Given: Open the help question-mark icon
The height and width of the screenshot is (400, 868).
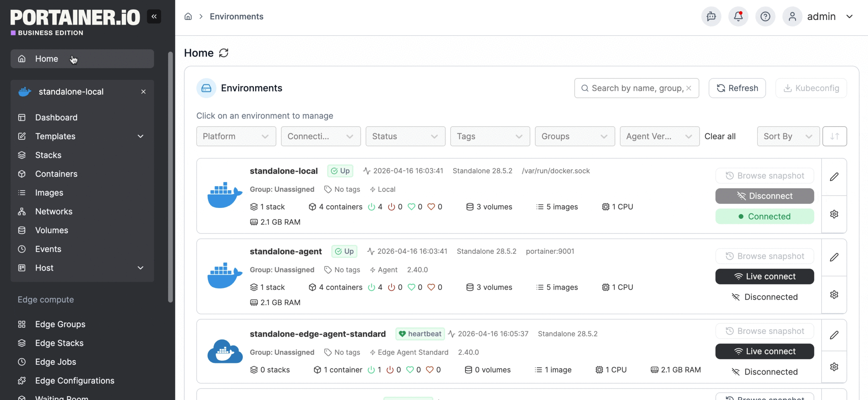Looking at the screenshot, I should tap(765, 16).
